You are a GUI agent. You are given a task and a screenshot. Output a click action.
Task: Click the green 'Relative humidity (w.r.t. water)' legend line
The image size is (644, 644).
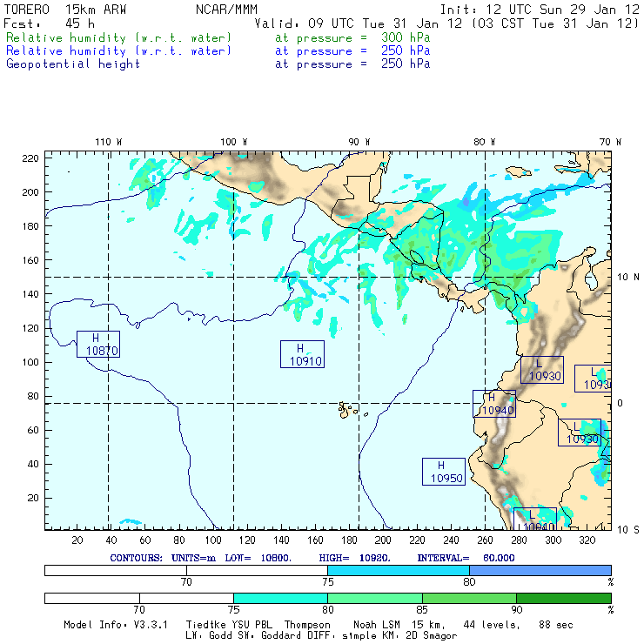[118, 37]
